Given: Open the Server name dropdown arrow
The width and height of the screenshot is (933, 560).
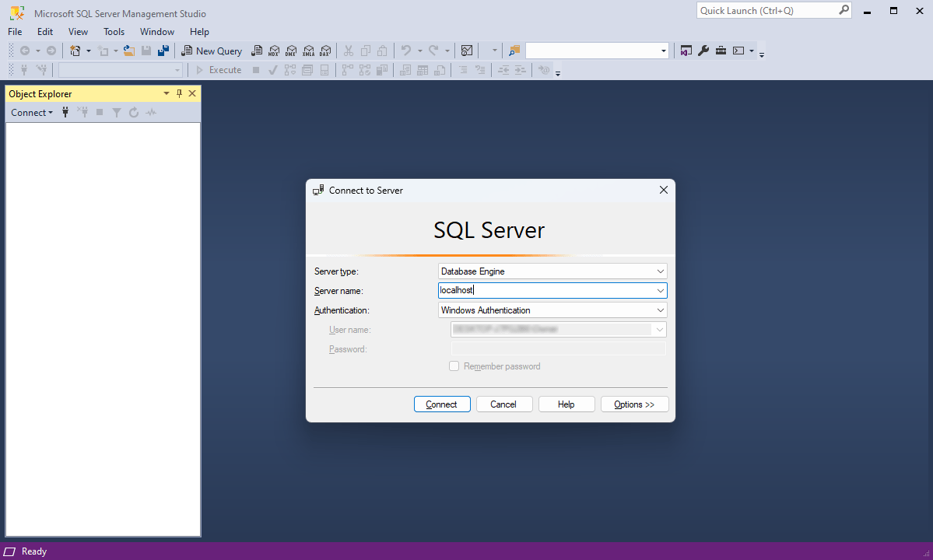Looking at the screenshot, I should 660,291.
